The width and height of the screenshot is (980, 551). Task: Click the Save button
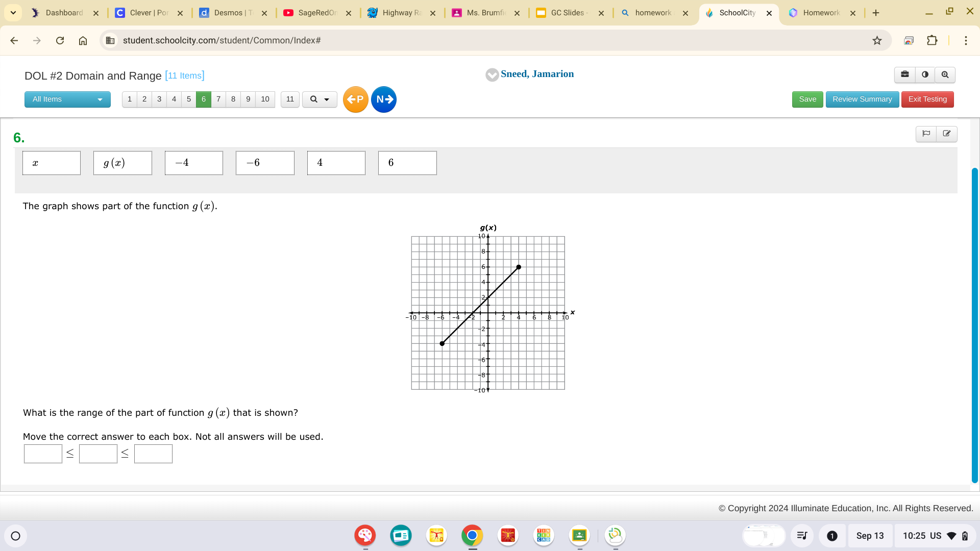pyautogui.click(x=807, y=99)
